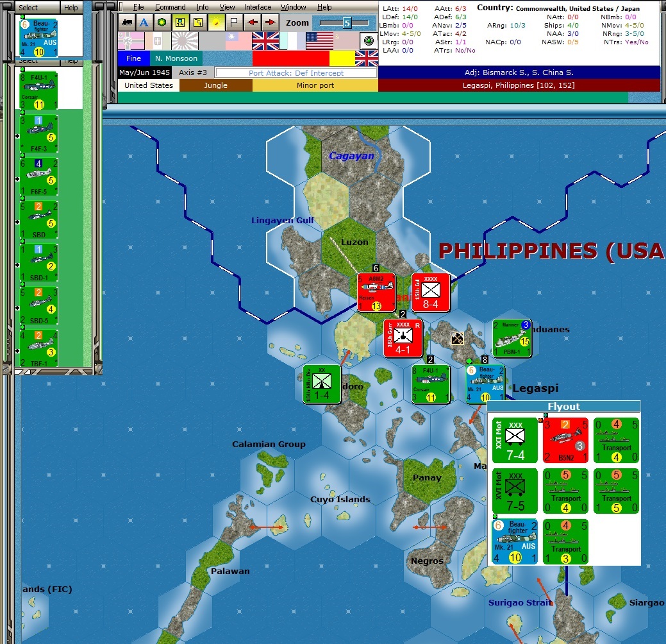Click the Beaufighter counter on the Legaspi hex
The width and height of the screenshot is (666, 644).
click(485, 384)
